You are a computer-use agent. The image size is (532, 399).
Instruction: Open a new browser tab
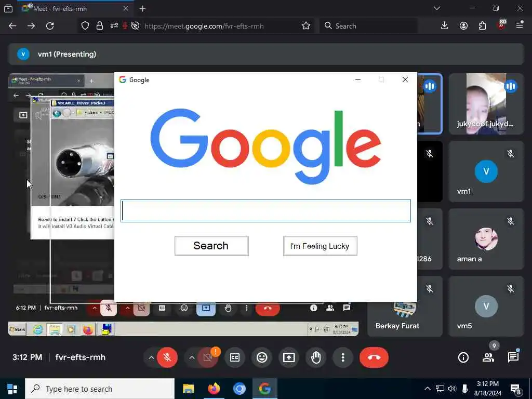point(142,9)
